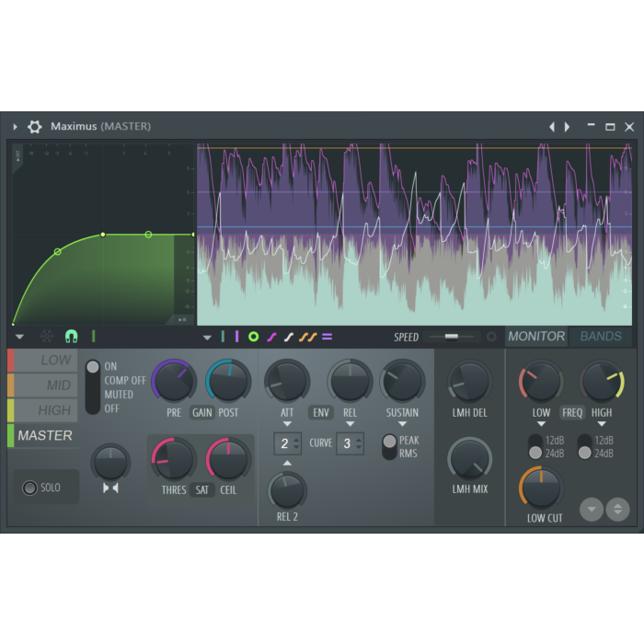Toggle the green circle display icon

tap(253, 337)
